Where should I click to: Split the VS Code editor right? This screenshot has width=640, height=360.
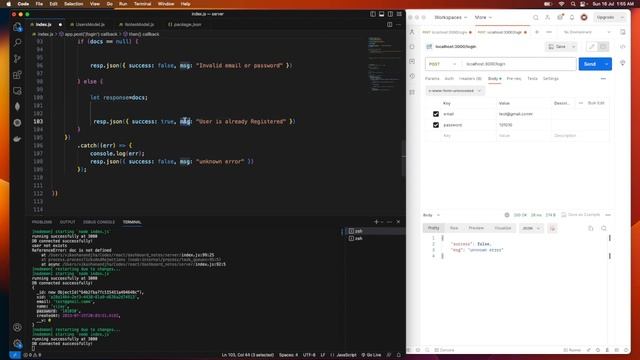click(x=389, y=24)
